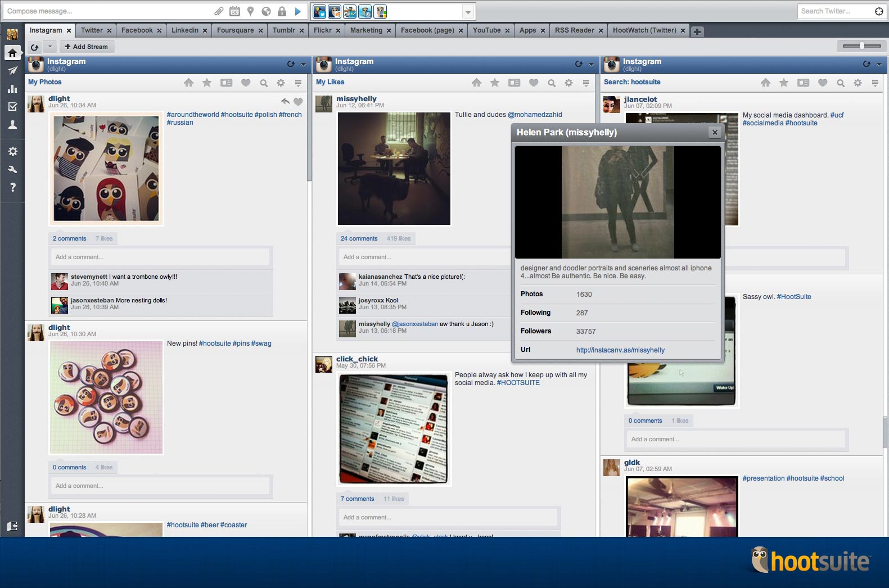
Task: Open the instacanv.as/missyhelly profile URL link
Action: (x=620, y=350)
